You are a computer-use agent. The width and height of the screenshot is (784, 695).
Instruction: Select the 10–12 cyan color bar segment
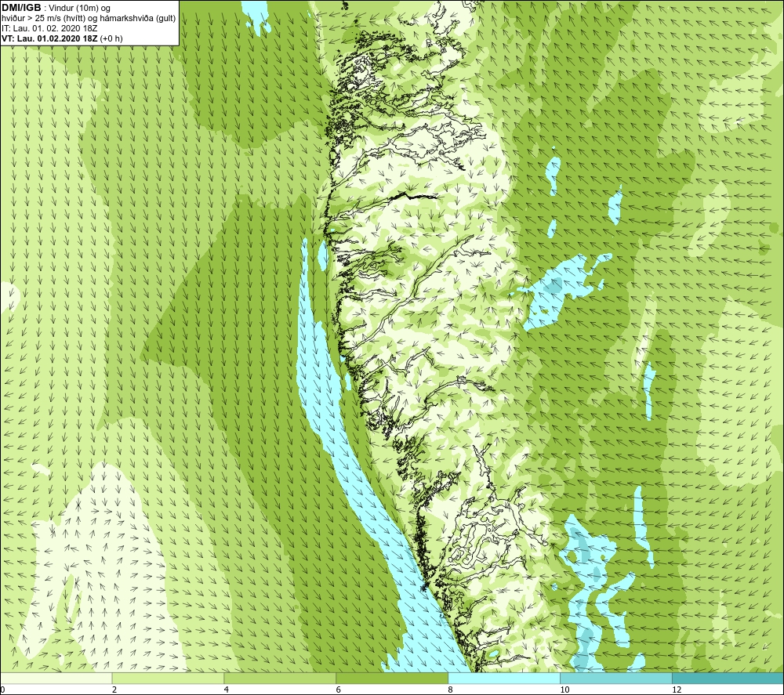(x=616, y=678)
